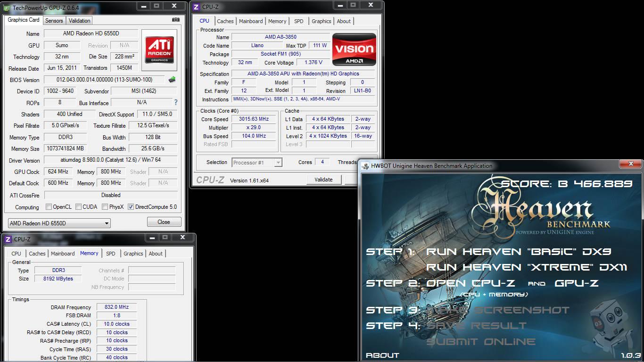
Task: Click ATI CrossFire Disabled field
Action: tap(111, 195)
